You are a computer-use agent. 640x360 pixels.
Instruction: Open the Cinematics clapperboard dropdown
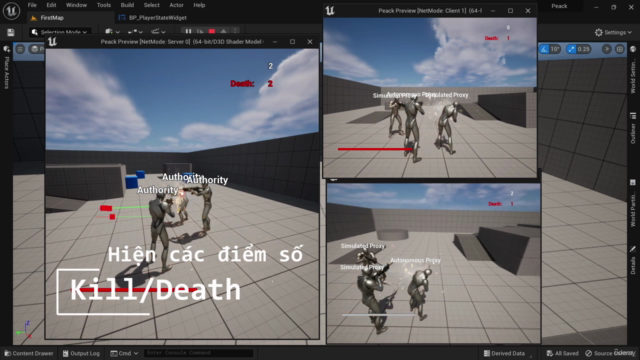tap(158, 32)
